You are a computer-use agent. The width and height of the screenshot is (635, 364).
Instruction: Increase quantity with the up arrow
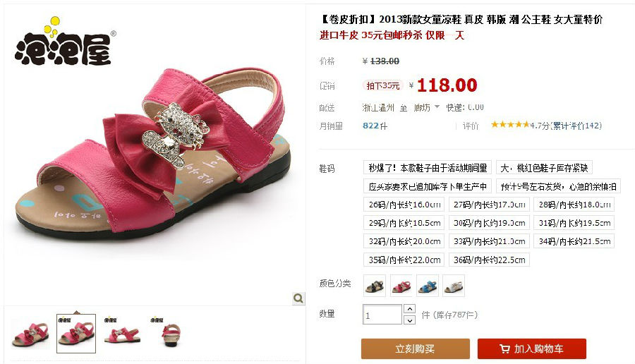[410, 310]
